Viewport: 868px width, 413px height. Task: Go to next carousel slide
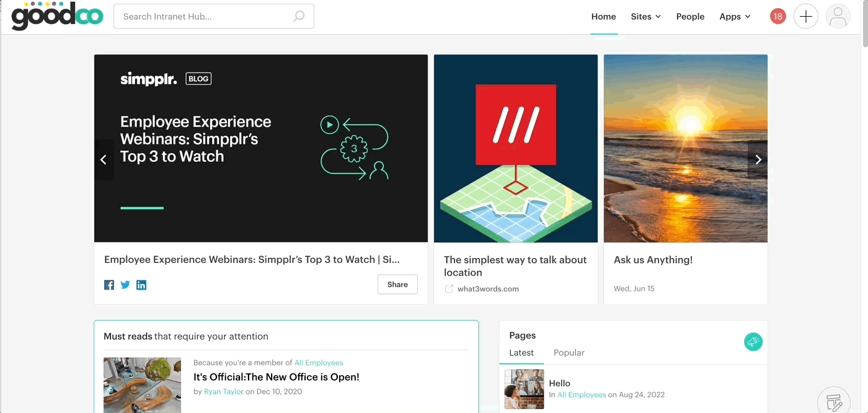(758, 160)
